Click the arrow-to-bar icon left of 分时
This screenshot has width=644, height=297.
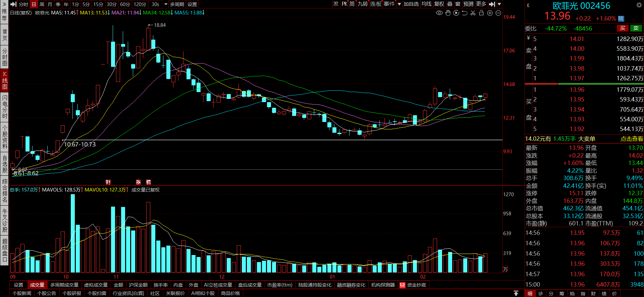(13, 4)
